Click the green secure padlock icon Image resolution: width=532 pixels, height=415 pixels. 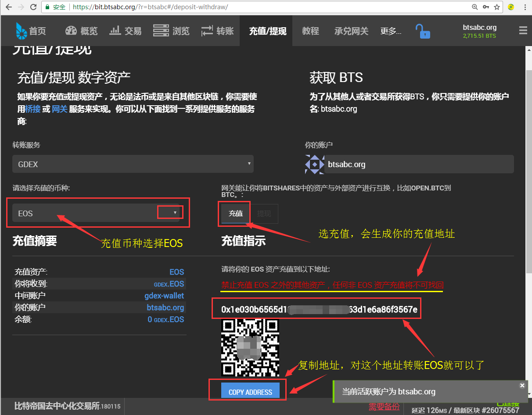(48, 7)
